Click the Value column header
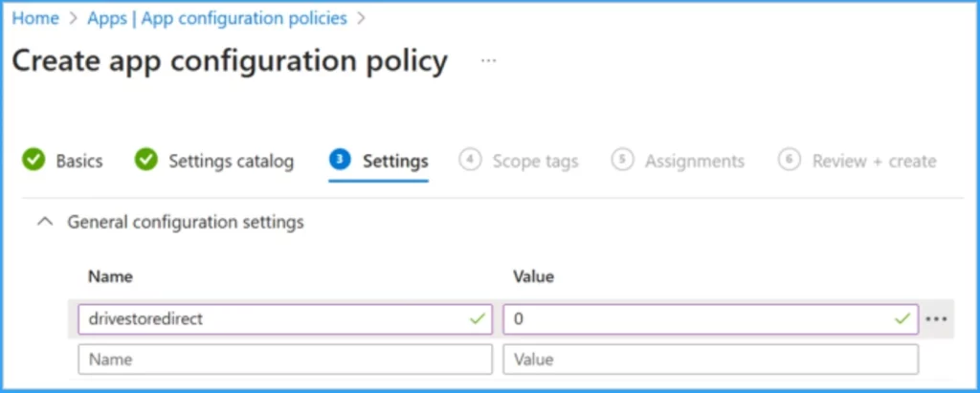 pos(533,276)
